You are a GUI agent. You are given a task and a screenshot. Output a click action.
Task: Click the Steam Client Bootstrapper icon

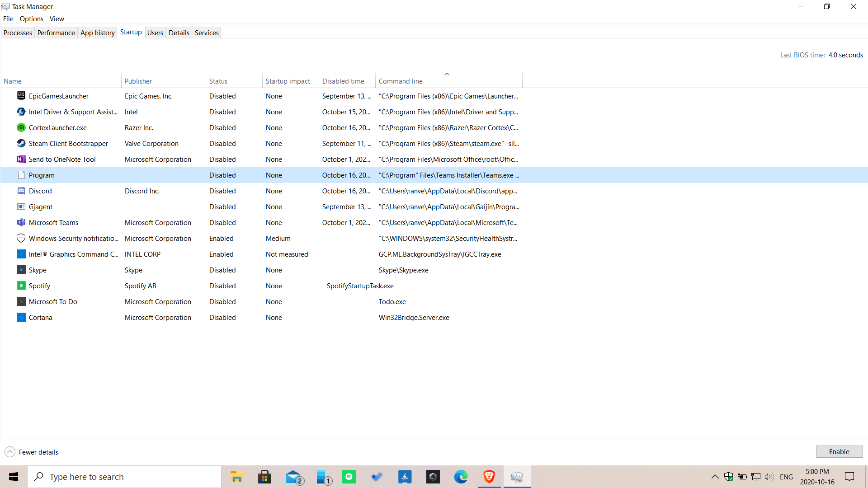pos(21,143)
